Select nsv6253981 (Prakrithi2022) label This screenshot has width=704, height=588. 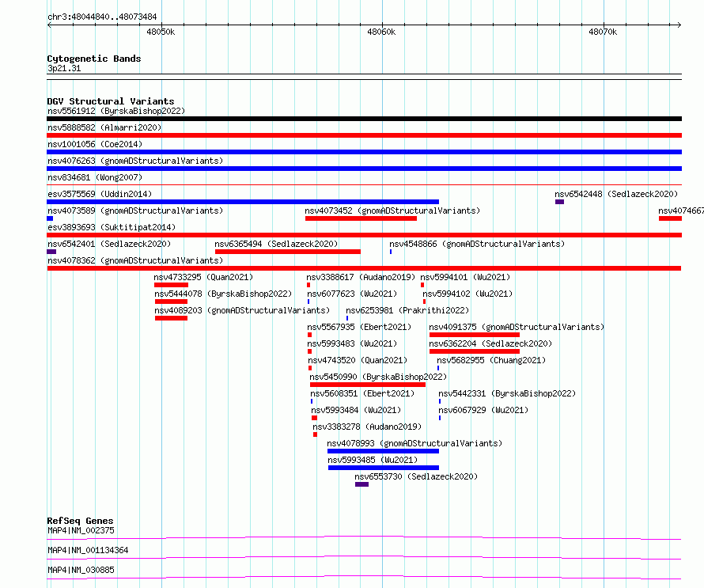[407, 310]
